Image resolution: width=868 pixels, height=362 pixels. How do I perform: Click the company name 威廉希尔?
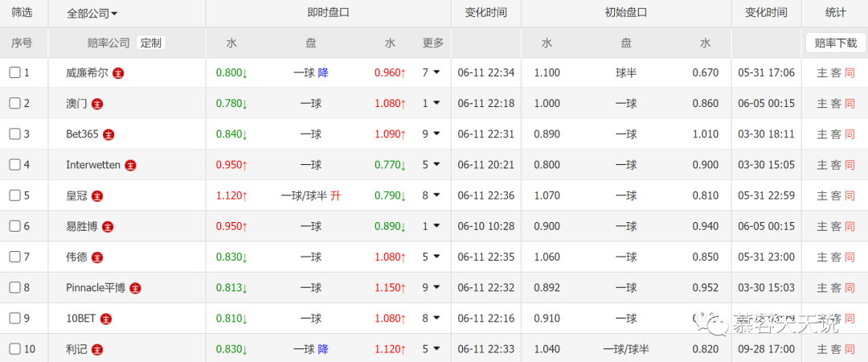(x=87, y=72)
